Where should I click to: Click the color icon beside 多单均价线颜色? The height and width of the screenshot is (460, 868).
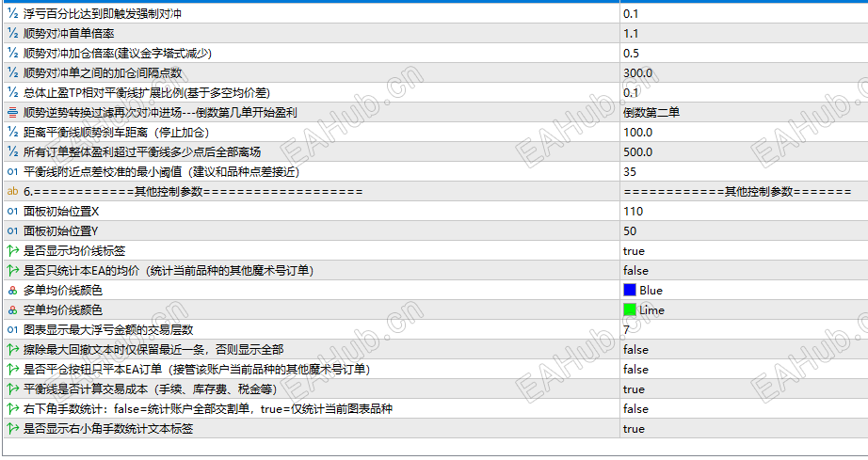(x=13, y=291)
